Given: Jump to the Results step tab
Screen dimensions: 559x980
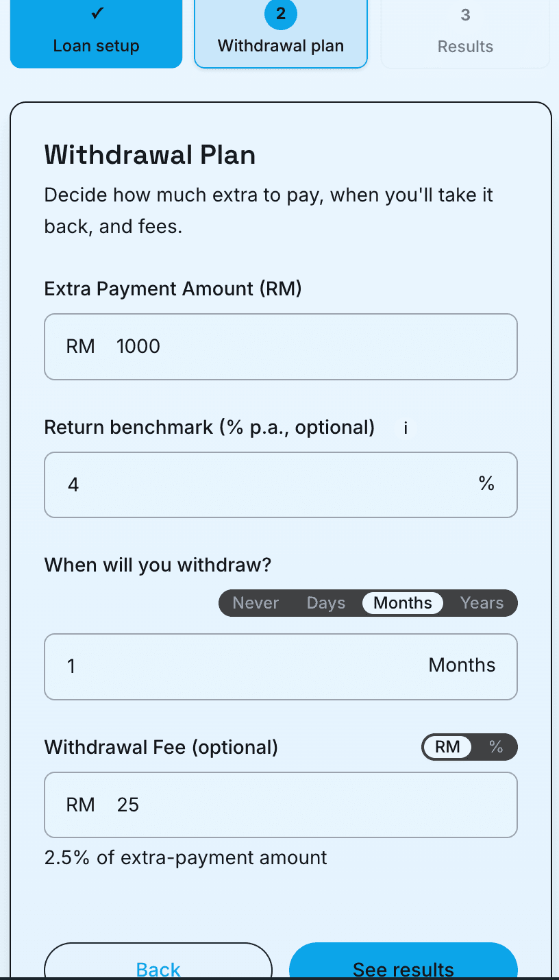Looking at the screenshot, I should click(465, 36).
